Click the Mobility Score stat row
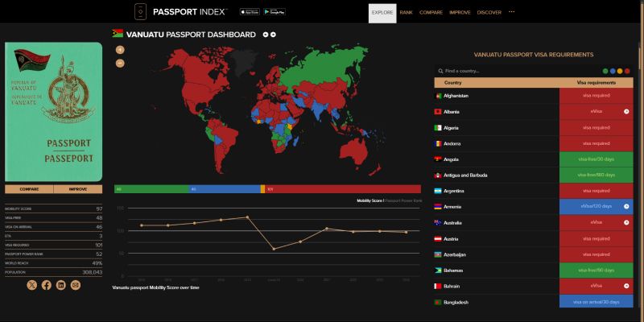The width and height of the screenshot is (644, 322). [x=53, y=208]
